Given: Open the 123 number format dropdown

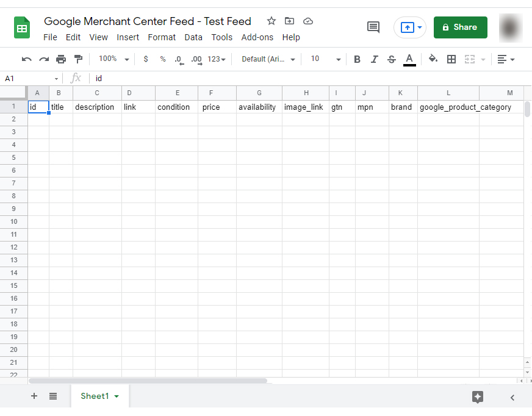Looking at the screenshot, I should pos(217,59).
